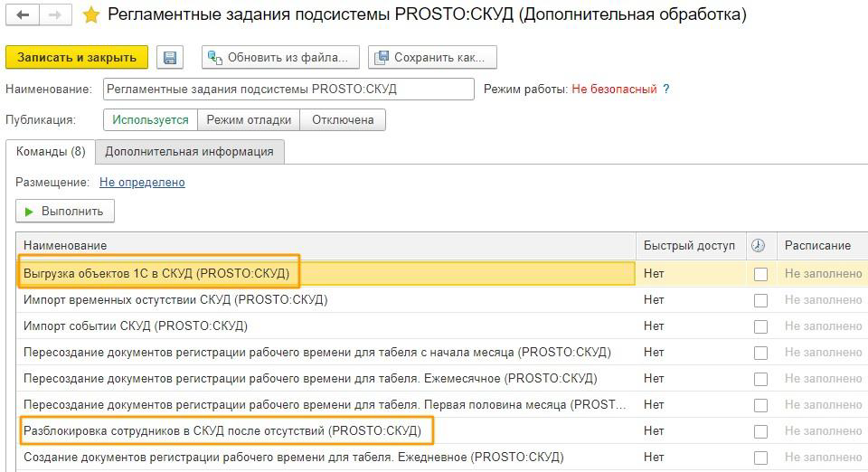Select Используется publication mode
Screen dimensions: 868x472
point(150,120)
